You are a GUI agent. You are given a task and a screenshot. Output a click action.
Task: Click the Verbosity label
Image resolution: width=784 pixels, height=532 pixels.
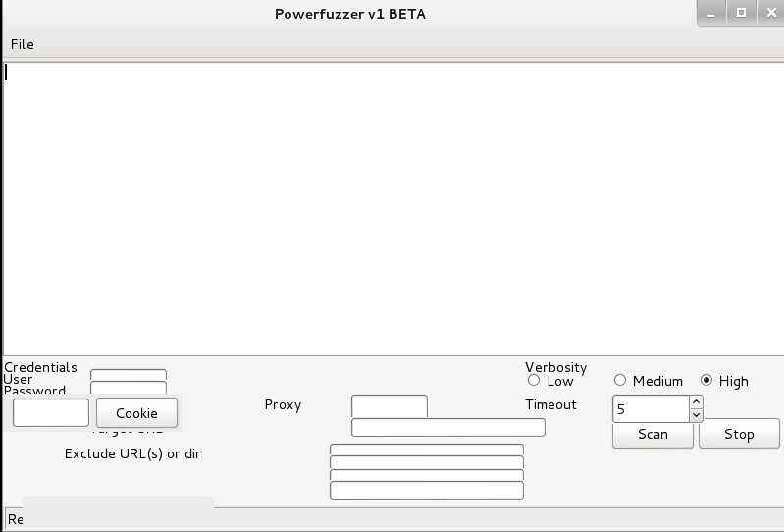(x=555, y=367)
